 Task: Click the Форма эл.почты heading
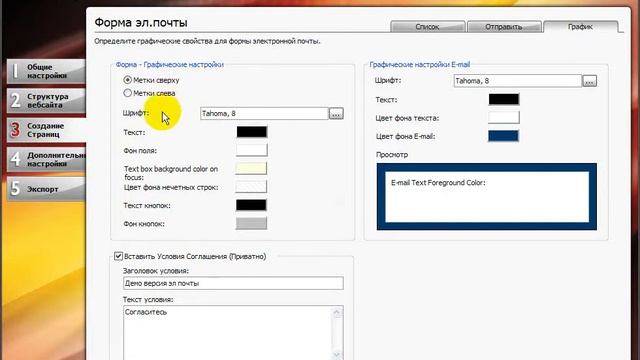(141, 22)
